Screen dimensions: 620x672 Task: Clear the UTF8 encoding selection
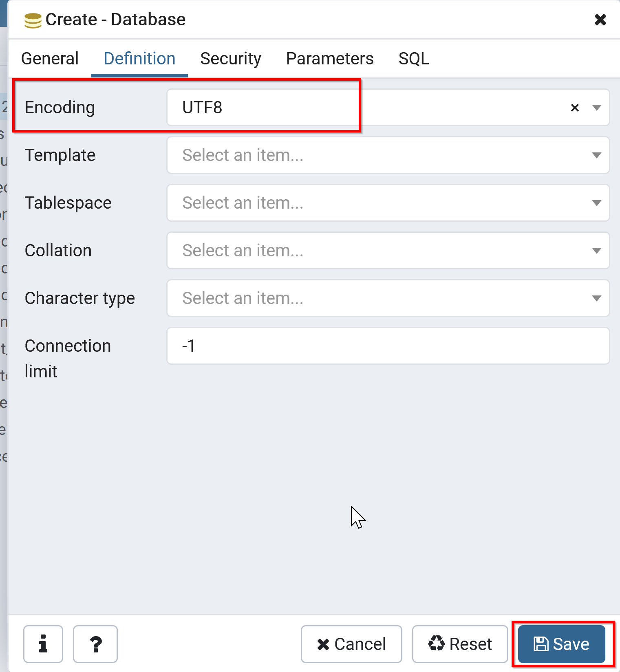tap(575, 108)
